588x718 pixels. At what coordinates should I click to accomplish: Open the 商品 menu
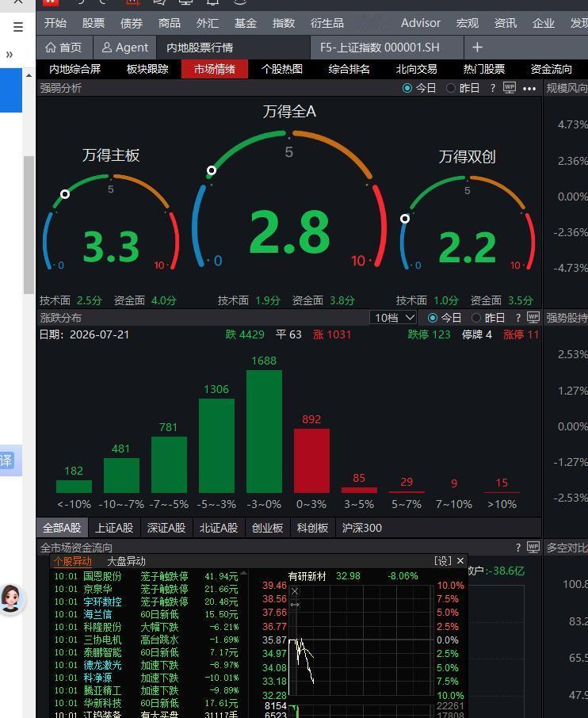click(170, 23)
